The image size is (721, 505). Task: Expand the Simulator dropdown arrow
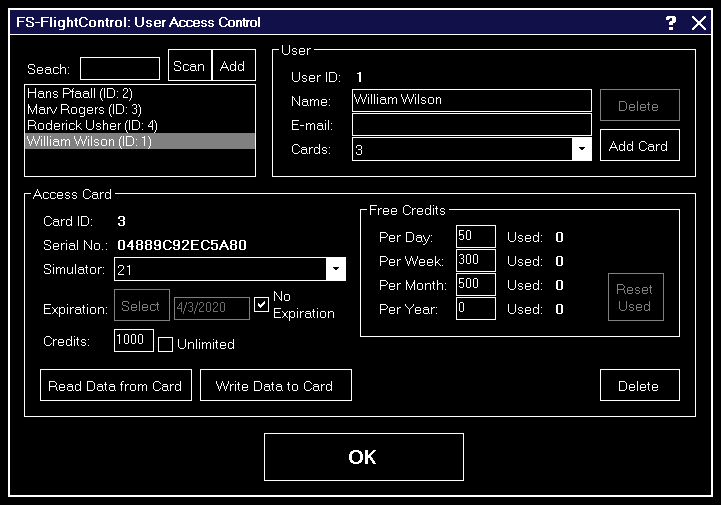(336, 269)
